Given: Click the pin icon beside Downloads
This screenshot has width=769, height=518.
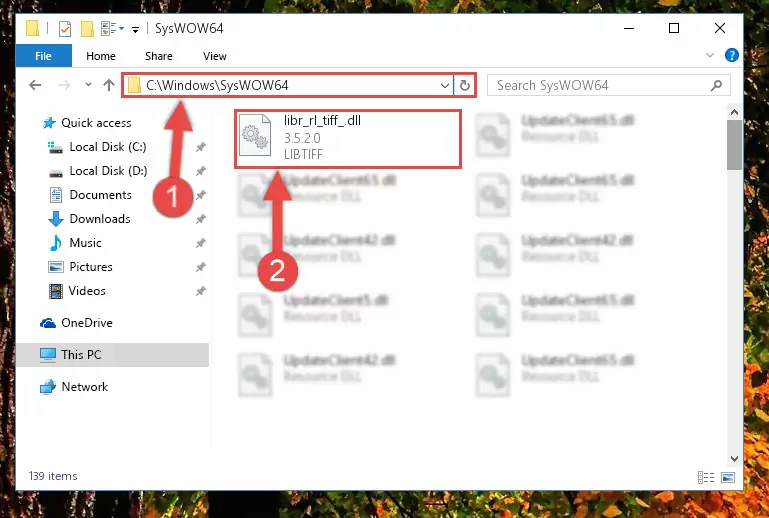Looking at the screenshot, I should (x=201, y=219).
